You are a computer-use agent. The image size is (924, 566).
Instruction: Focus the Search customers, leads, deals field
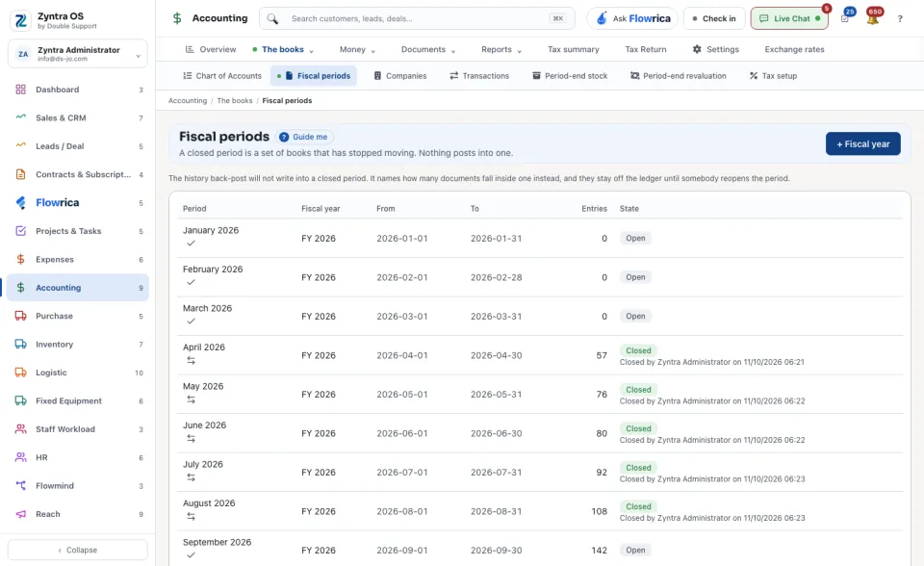(417, 19)
